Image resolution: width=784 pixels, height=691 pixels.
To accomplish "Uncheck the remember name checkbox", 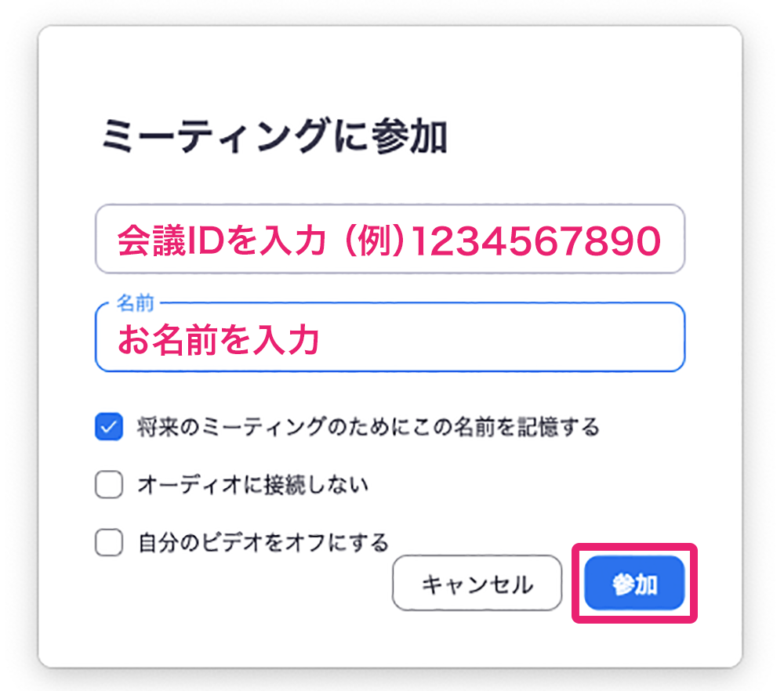I will coord(109,427).
